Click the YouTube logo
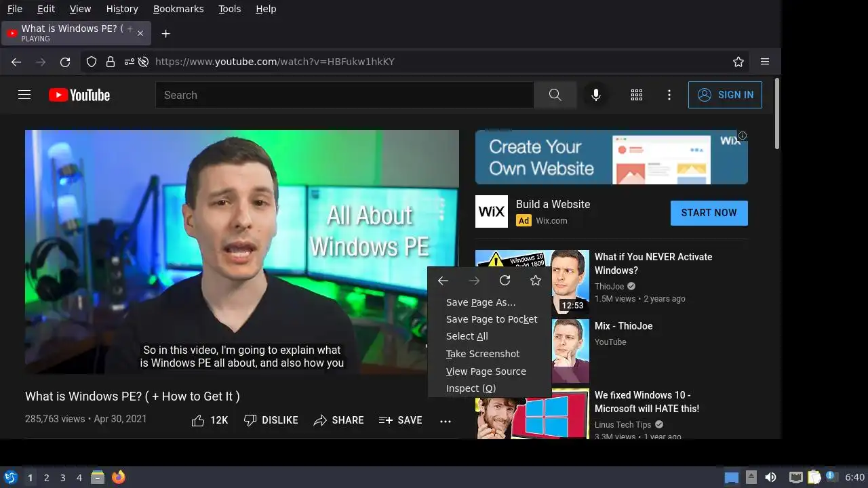The image size is (868, 488). point(79,95)
